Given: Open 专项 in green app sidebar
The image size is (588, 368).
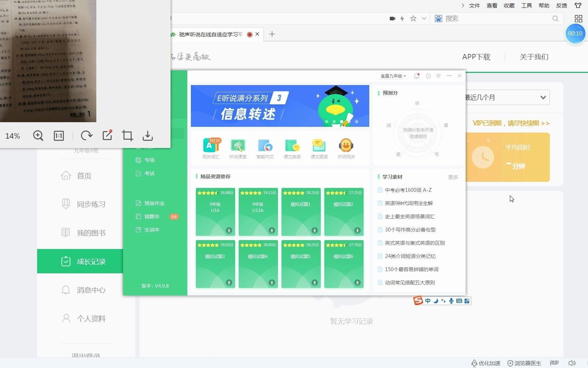Looking at the screenshot, I should click(x=145, y=160).
